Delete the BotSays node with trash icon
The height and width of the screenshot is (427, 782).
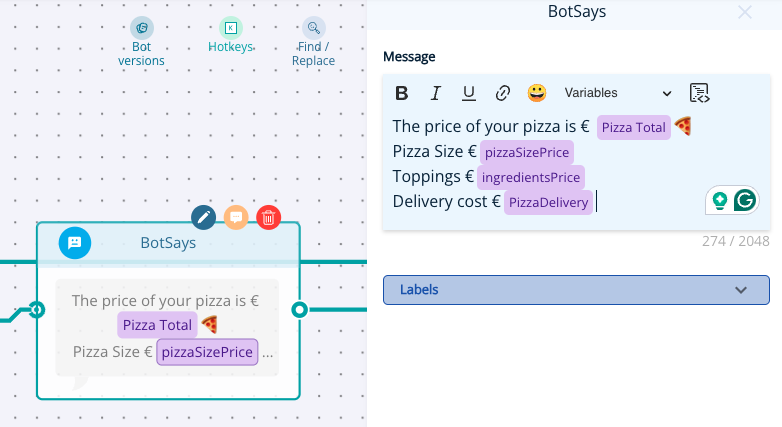(x=268, y=217)
